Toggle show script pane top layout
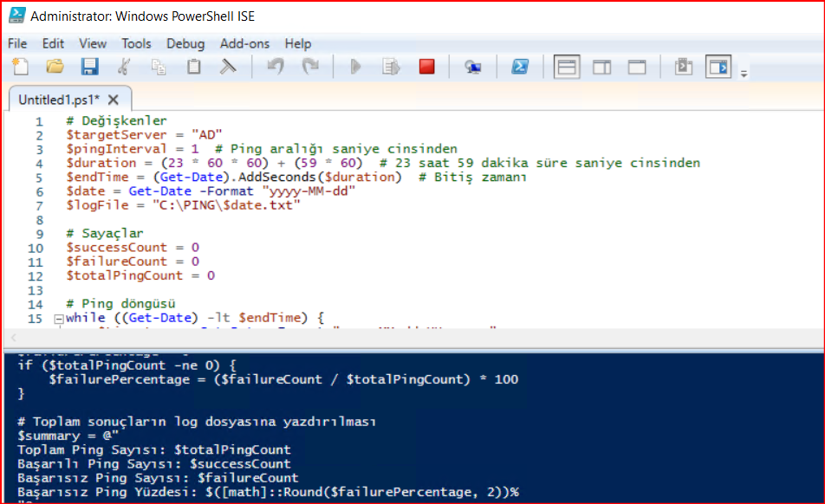The height and width of the screenshot is (504, 825). pyautogui.click(x=567, y=67)
